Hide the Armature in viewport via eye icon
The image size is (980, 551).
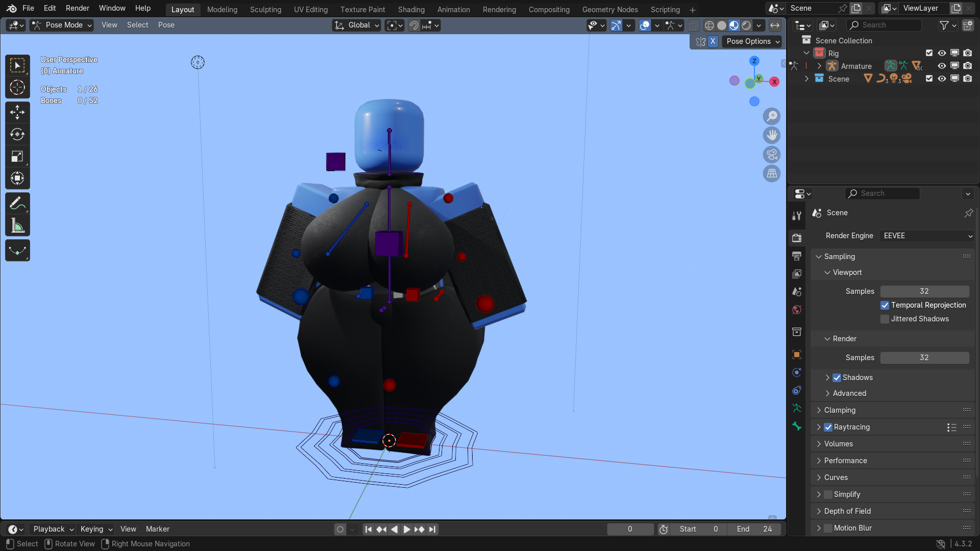point(942,66)
